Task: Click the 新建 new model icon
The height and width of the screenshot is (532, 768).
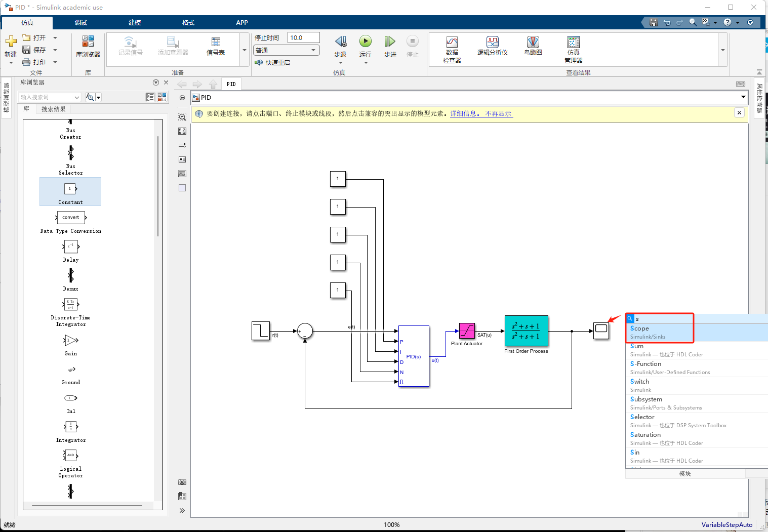Action: [x=11, y=42]
